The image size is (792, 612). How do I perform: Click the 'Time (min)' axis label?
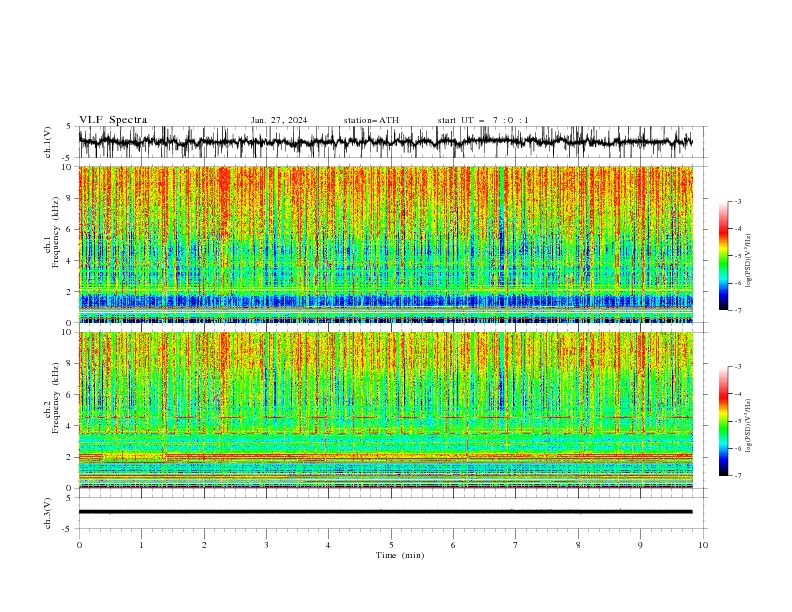click(400, 555)
